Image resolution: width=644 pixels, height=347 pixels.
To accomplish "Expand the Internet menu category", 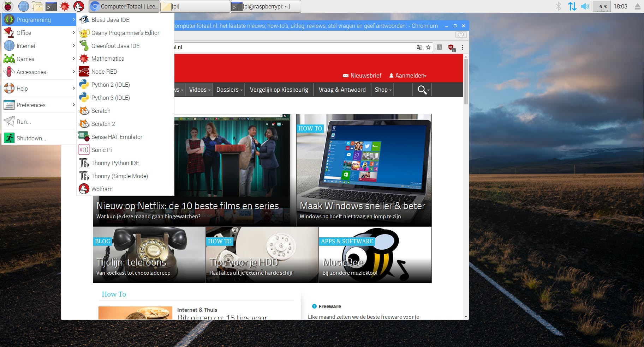I will (x=39, y=46).
